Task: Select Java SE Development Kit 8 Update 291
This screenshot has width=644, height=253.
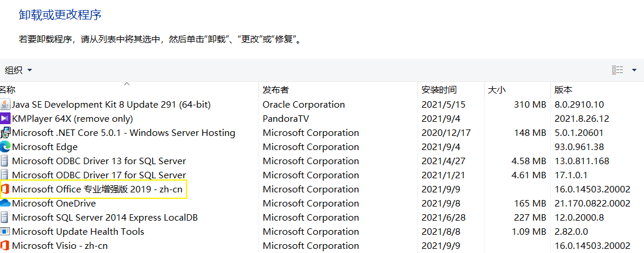Action: tap(111, 104)
